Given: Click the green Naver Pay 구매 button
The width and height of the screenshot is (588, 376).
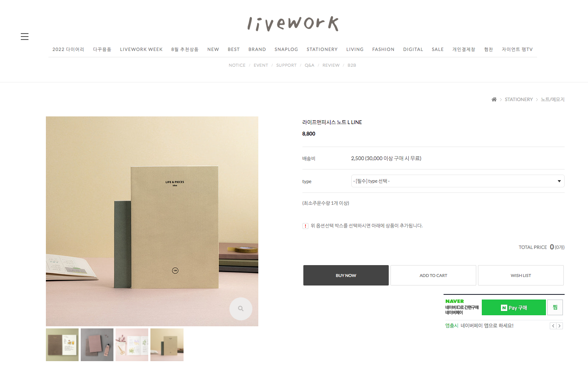Looking at the screenshot, I should pos(514,308).
